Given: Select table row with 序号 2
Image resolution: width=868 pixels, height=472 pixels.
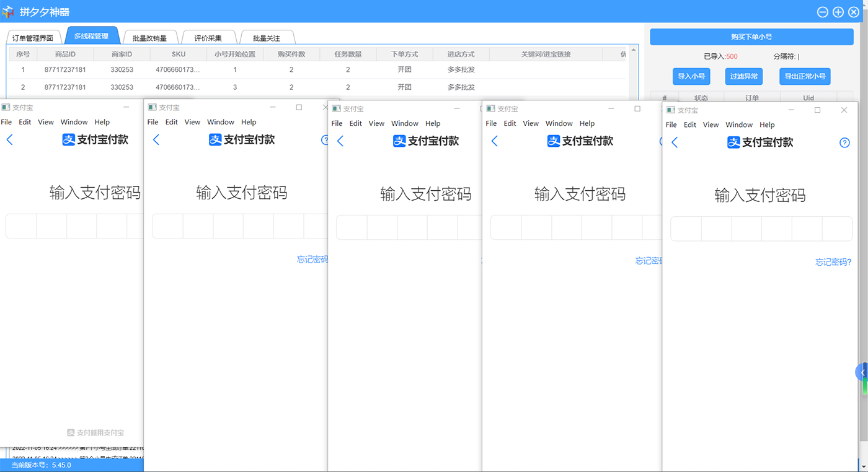Looking at the screenshot, I should coord(317,87).
